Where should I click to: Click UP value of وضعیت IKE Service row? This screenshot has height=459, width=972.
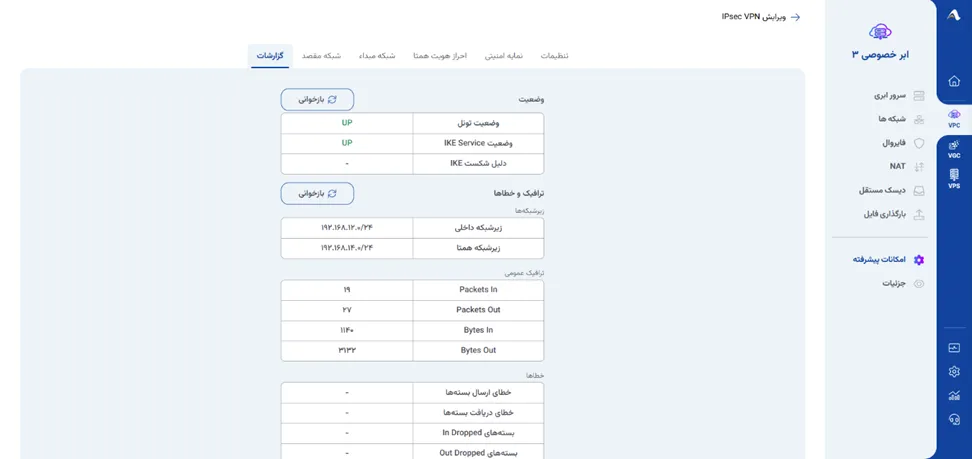pos(347,143)
